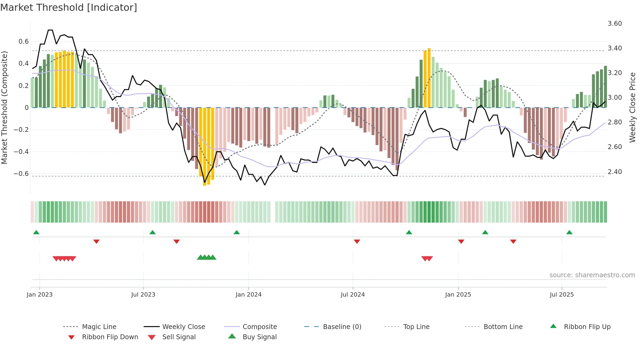The height and width of the screenshot is (362, 644).
Task: Toggle the Ribbon Flip Down legend entry
Action: pos(103,337)
